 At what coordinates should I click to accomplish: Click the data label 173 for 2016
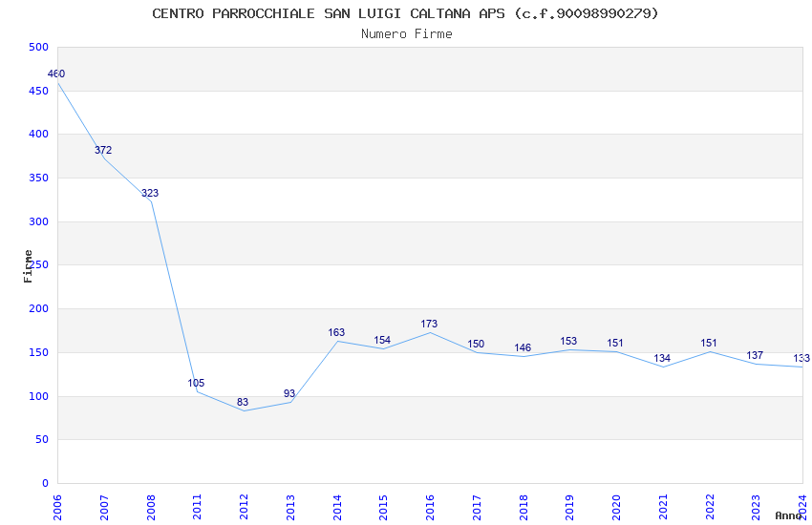tap(429, 324)
